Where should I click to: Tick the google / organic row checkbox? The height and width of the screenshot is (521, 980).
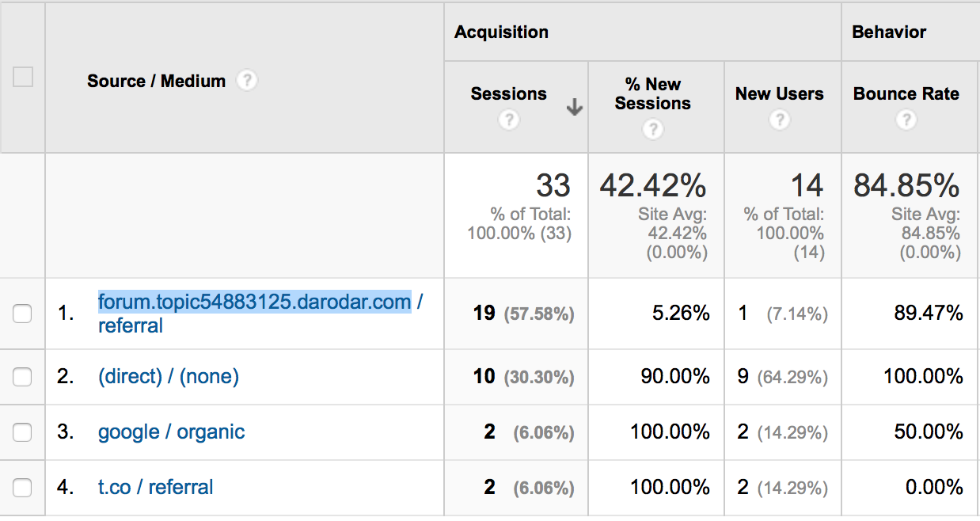[x=22, y=432]
